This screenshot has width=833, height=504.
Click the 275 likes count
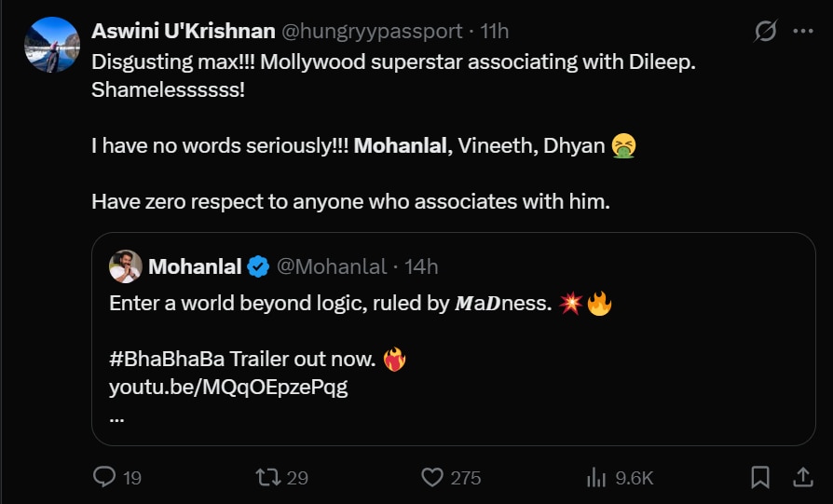coord(465,478)
